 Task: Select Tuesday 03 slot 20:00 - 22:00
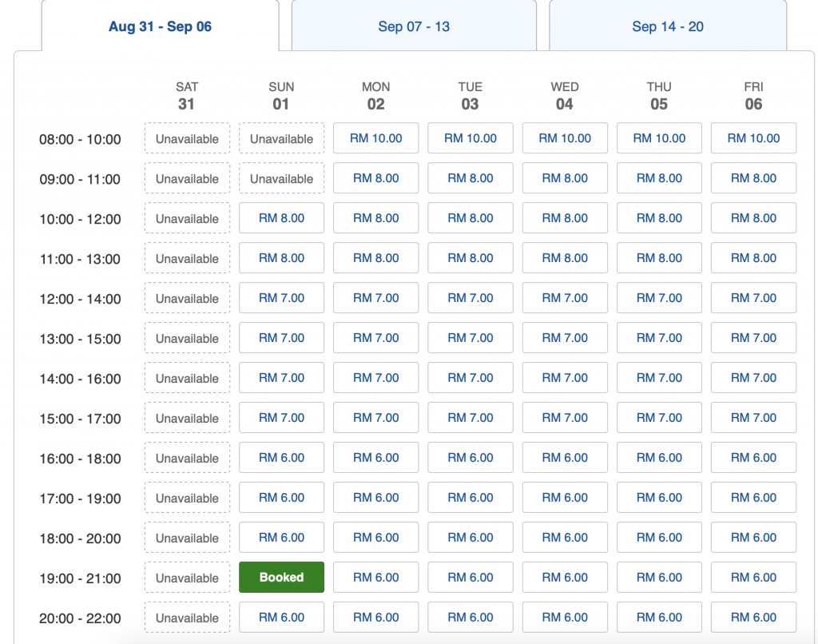tap(470, 618)
